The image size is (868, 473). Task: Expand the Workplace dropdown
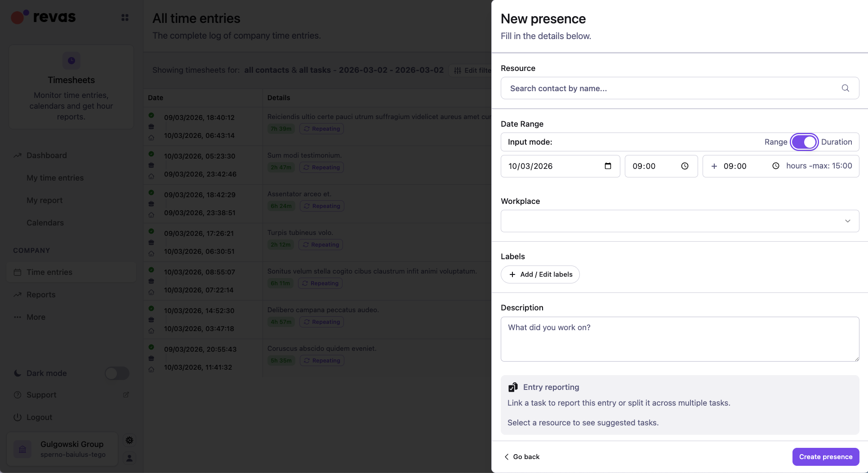coord(848,221)
